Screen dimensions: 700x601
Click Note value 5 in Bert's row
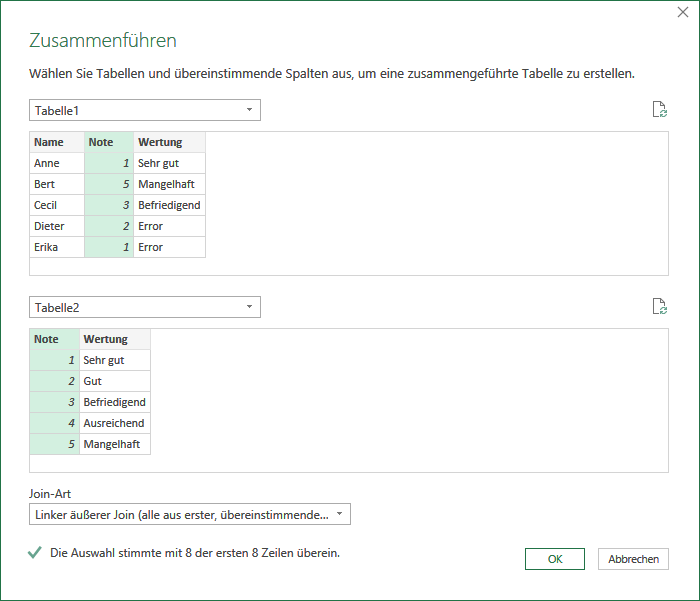pos(109,184)
